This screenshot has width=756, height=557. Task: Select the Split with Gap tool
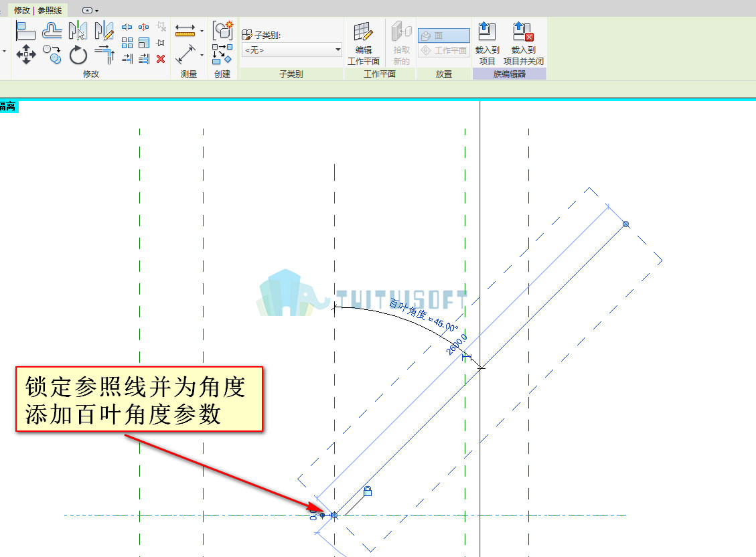pyautogui.click(x=144, y=27)
